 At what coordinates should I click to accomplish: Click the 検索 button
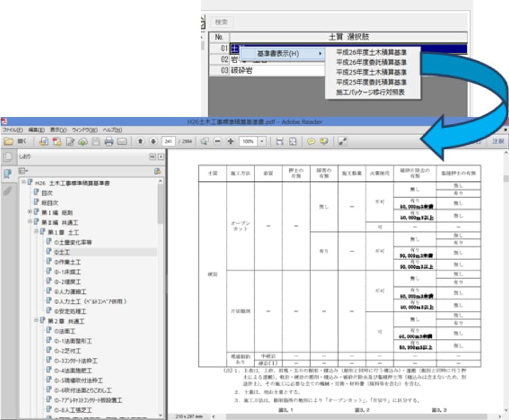click(x=221, y=22)
